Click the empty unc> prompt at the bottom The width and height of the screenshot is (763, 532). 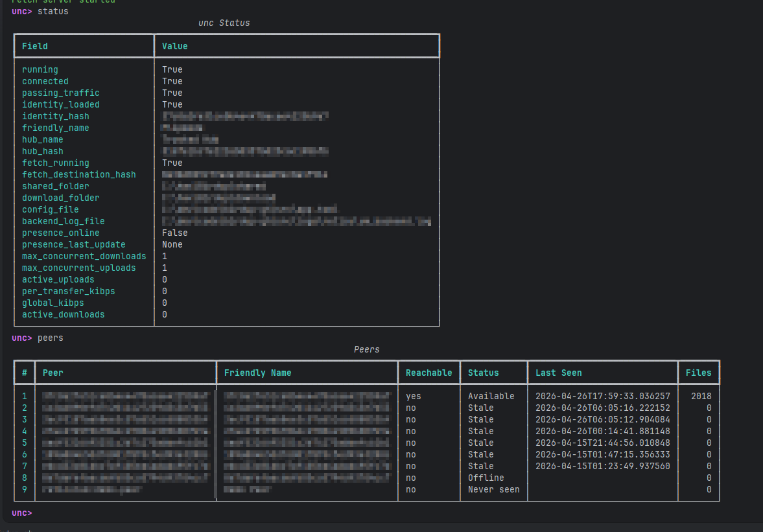[x=22, y=513]
